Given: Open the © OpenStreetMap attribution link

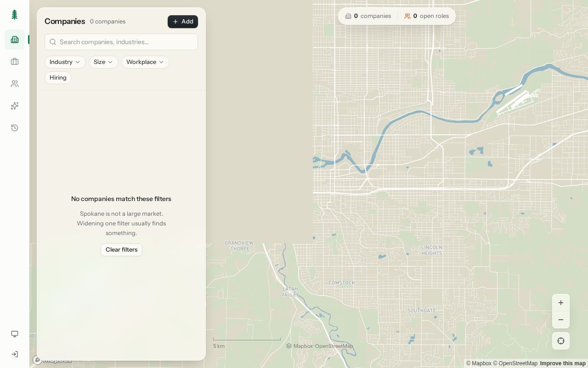Looking at the screenshot, I should tap(515, 363).
